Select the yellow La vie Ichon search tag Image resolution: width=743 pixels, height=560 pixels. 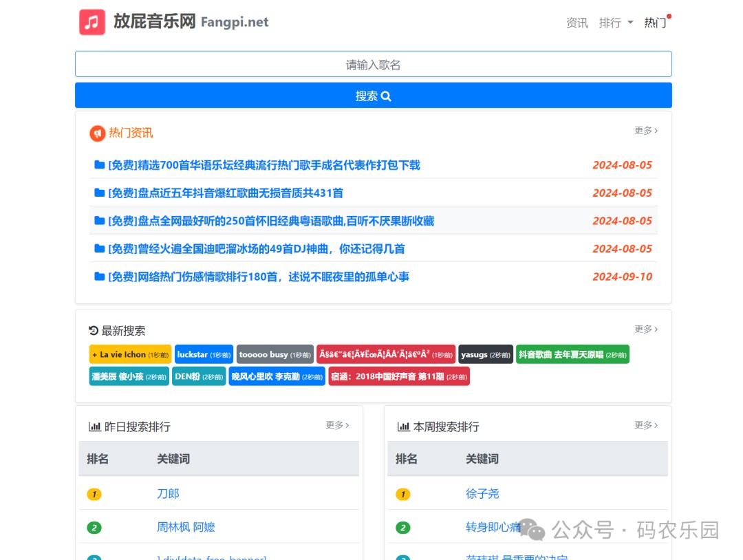coord(130,354)
